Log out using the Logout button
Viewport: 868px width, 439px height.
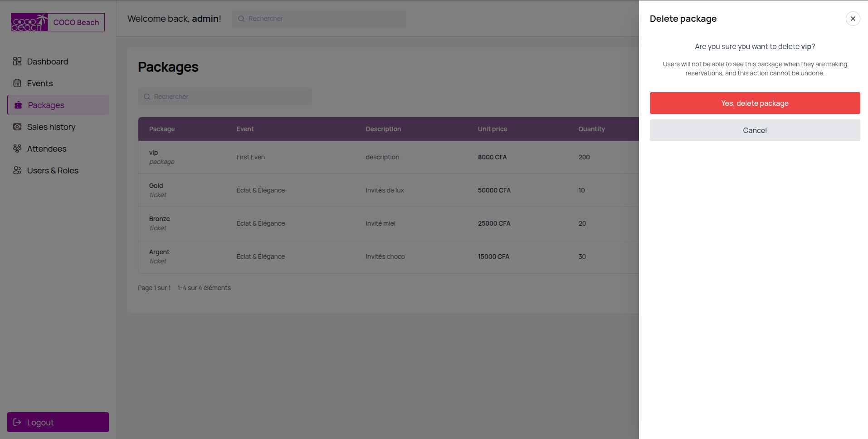pos(58,422)
